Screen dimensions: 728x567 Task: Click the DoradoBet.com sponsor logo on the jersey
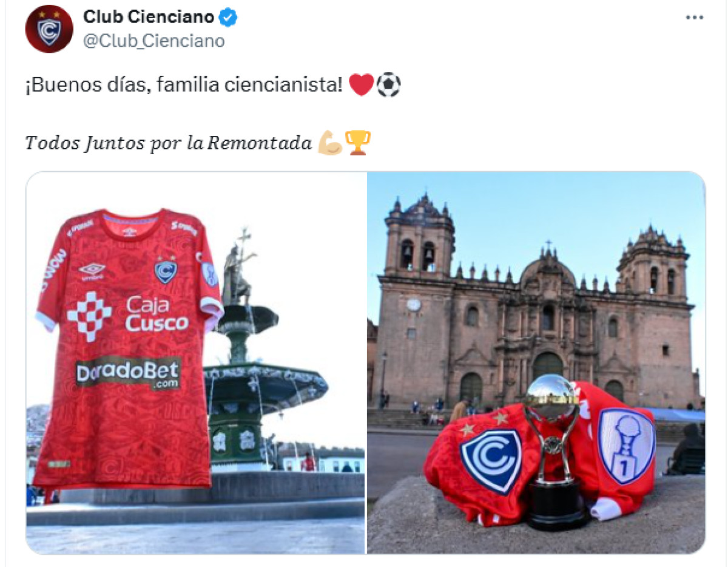tap(128, 372)
